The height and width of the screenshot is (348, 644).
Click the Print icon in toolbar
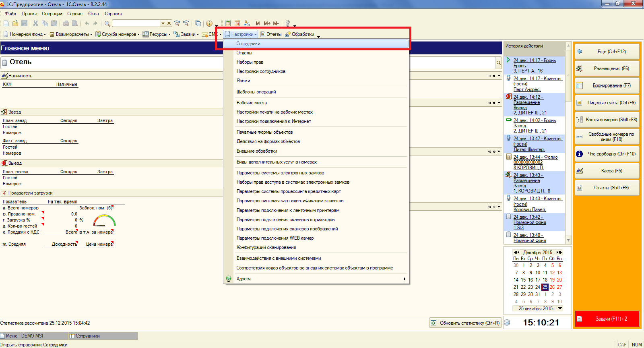pos(66,23)
